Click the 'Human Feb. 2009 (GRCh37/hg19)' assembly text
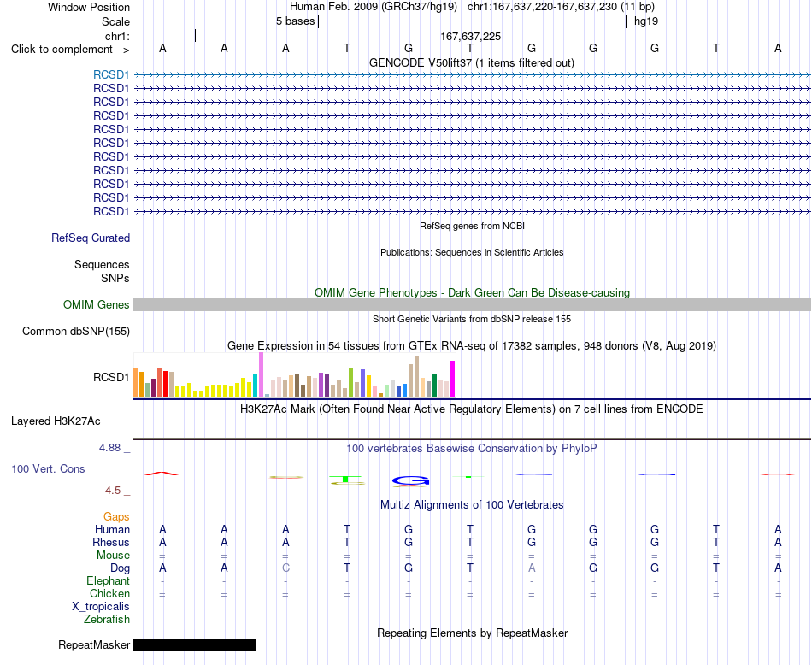Image resolution: width=812 pixels, height=665 pixels. click(374, 7)
